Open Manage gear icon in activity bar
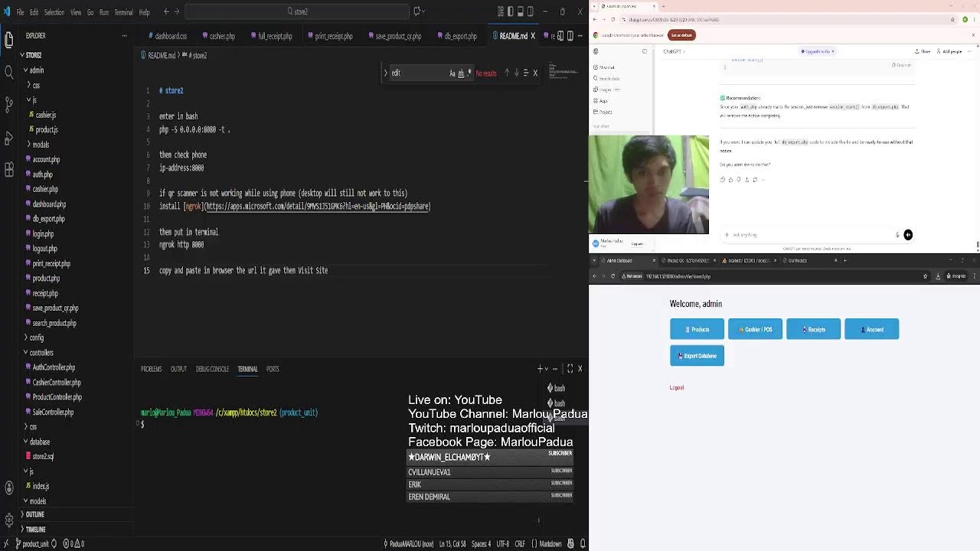The width and height of the screenshot is (980, 551). 9,519
